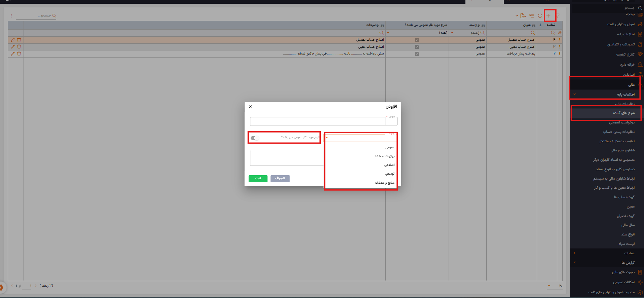644x298 pixels.
Task: Collapse the 'نوع سند' dropdown using its arrow
Action: pos(327,138)
